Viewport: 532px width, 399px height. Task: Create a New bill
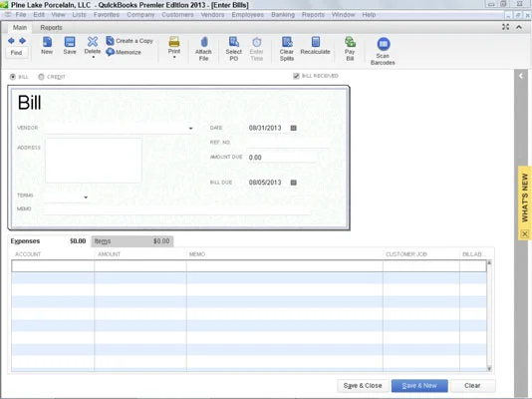[x=47, y=46]
